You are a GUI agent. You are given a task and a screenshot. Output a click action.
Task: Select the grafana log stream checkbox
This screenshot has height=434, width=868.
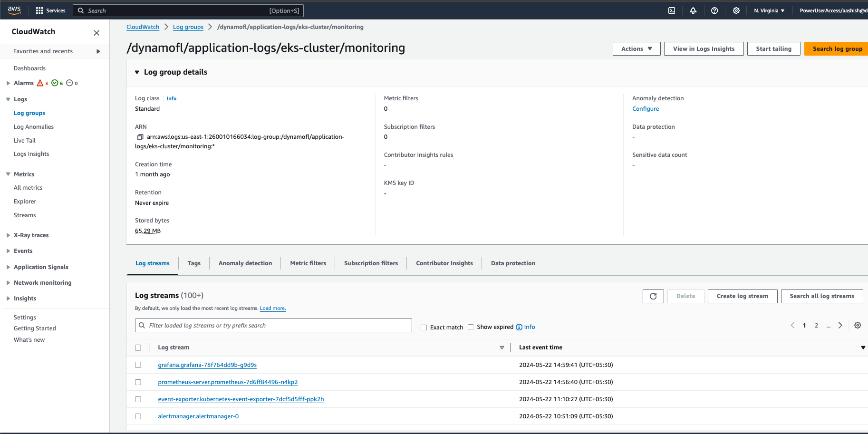pos(138,365)
